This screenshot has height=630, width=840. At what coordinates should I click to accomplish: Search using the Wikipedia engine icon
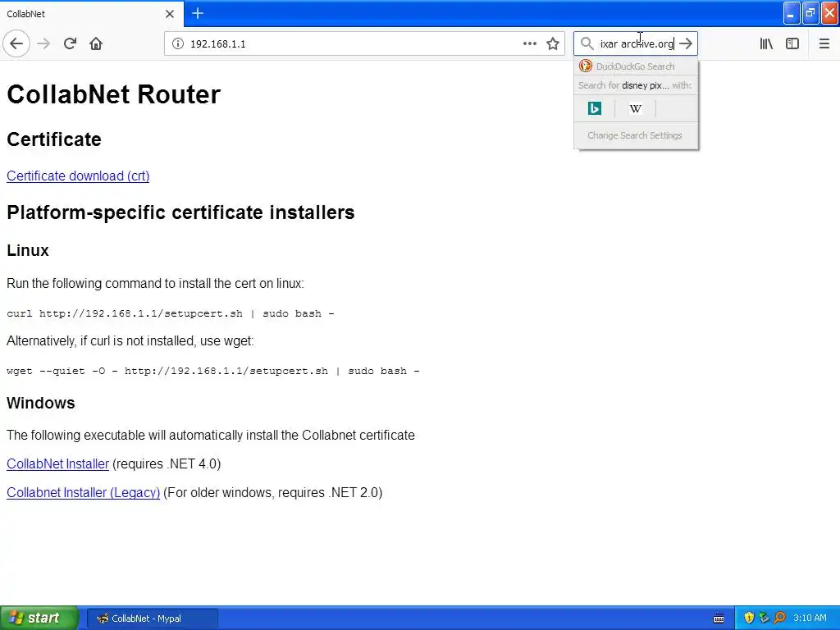tap(636, 108)
